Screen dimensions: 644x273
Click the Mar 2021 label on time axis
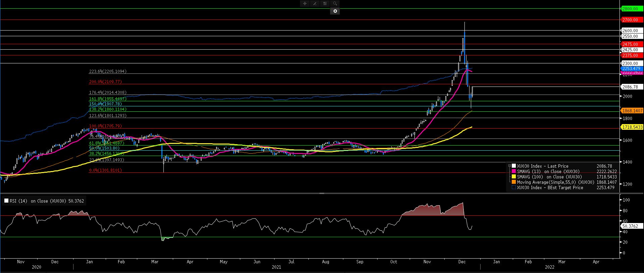pyautogui.click(x=155, y=262)
